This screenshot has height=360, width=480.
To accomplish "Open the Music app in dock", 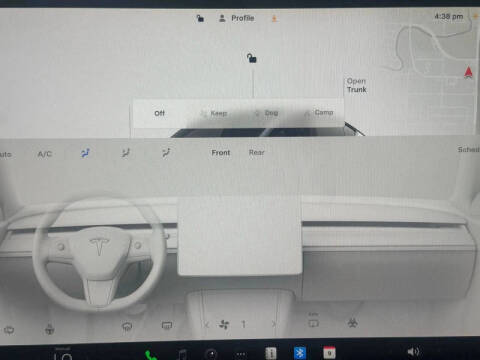I will pyautogui.click(x=182, y=354).
